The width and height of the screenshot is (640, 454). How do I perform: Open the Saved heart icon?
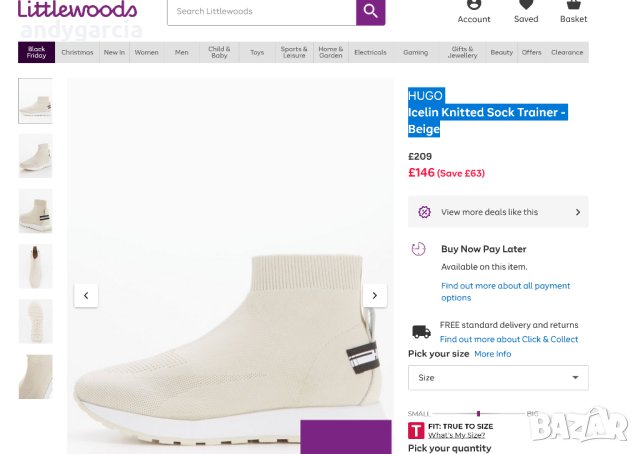tap(526, 6)
